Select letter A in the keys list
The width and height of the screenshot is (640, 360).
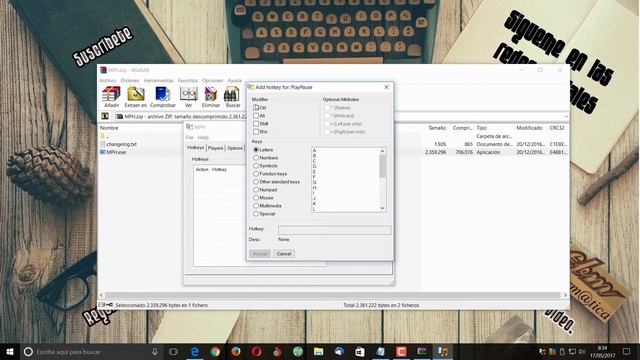point(314,151)
